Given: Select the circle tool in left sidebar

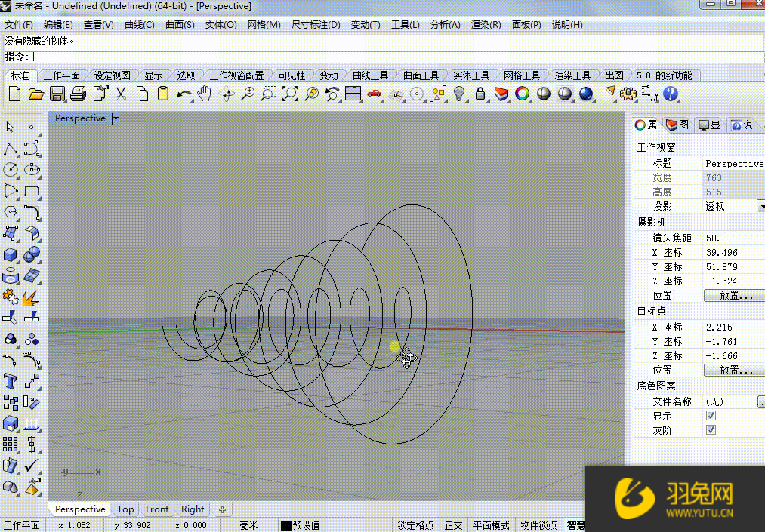Looking at the screenshot, I should [11, 170].
